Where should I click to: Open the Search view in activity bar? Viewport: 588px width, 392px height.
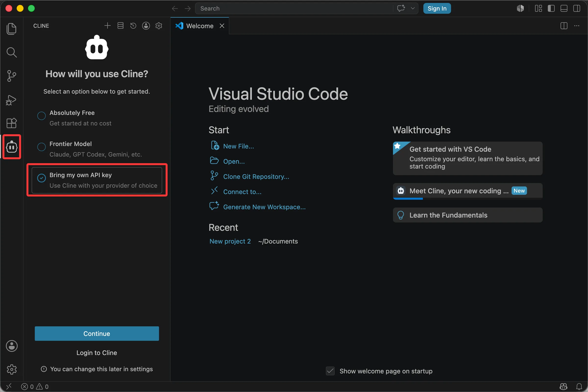tap(12, 52)
